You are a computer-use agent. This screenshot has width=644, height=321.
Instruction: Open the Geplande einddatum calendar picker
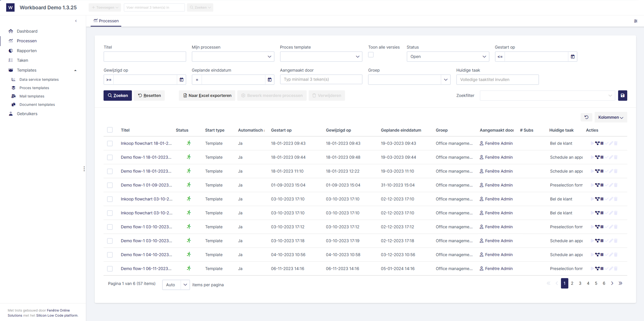pyautogui.click(x=269, y=80)
